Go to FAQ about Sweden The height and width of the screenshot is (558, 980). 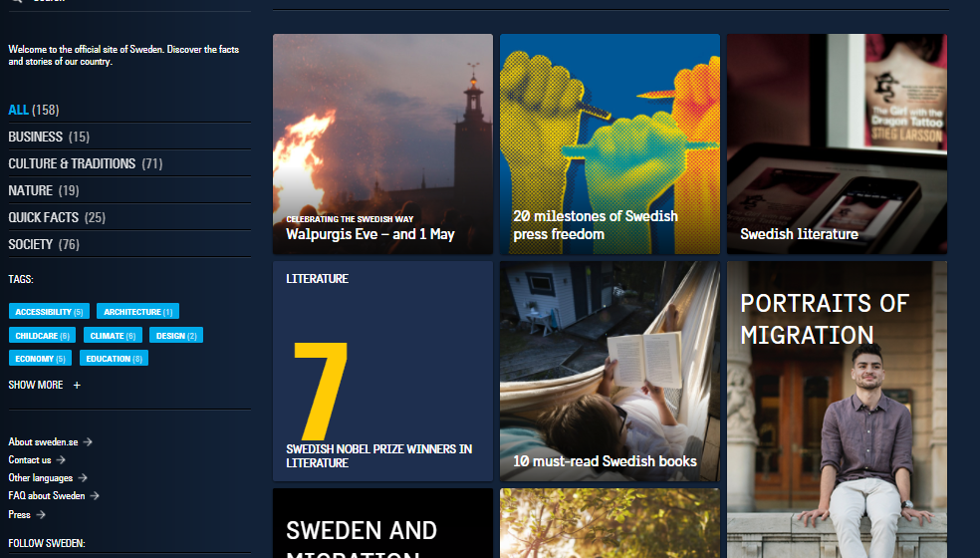point(54,495)
